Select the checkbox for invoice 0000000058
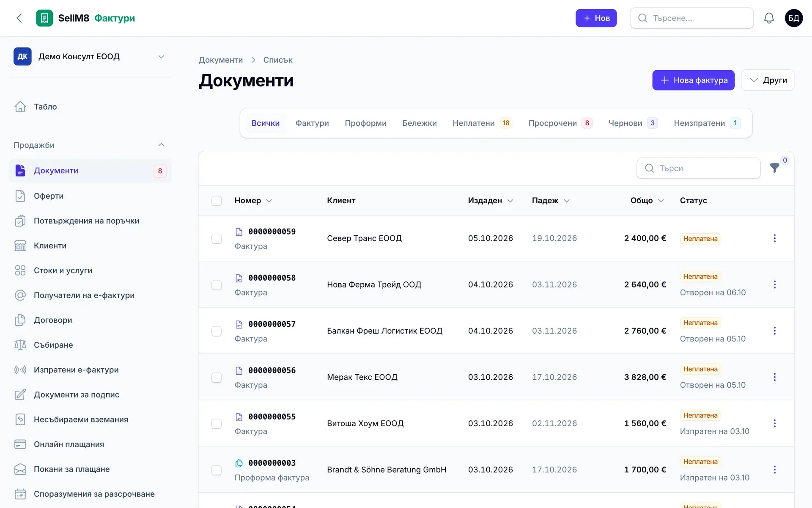812x508 pixels. 217,285
